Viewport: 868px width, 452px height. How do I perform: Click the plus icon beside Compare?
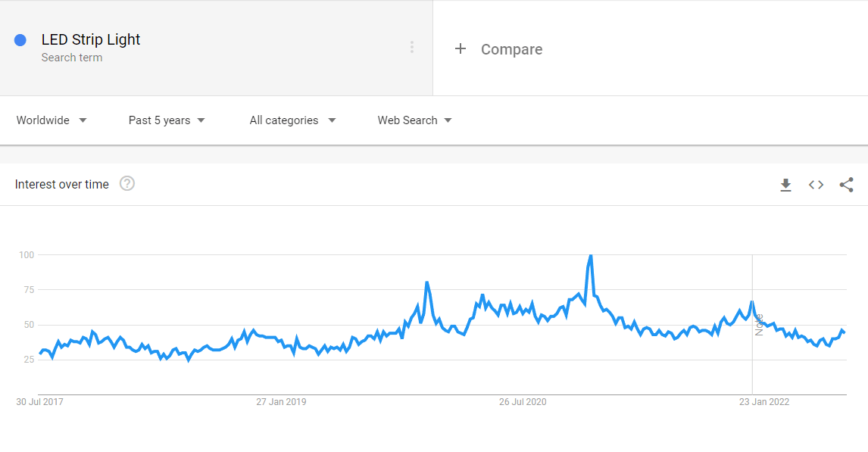click(460, 48)
